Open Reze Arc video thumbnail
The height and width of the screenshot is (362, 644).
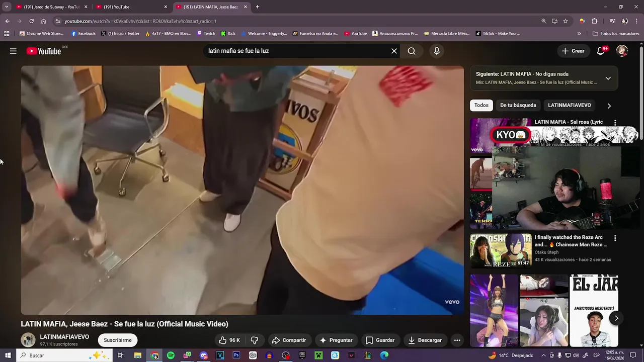501,250
